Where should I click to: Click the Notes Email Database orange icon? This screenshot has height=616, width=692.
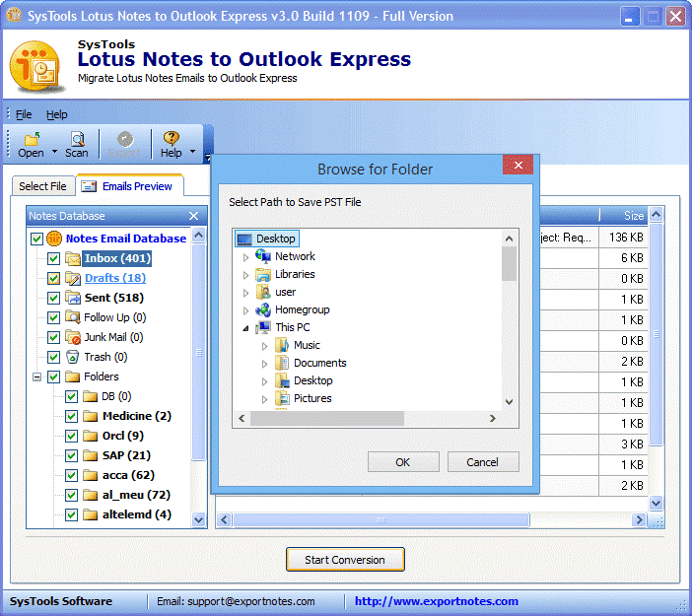[54, 239]
